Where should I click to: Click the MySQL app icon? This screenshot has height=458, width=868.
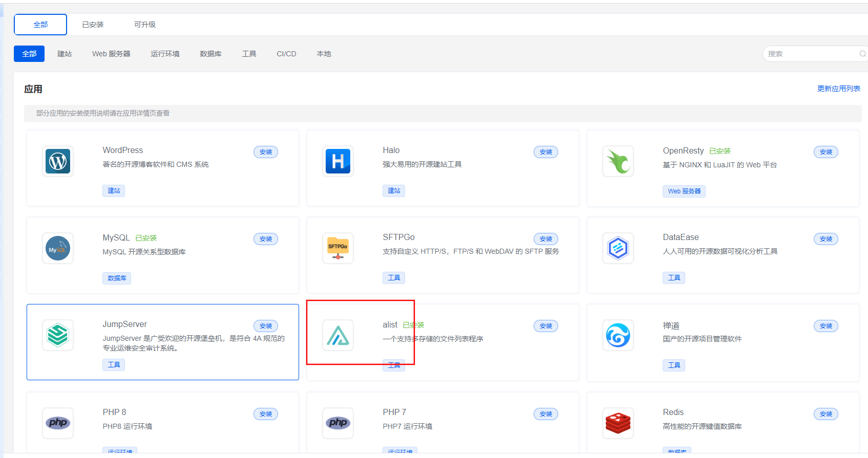[58, 248]
